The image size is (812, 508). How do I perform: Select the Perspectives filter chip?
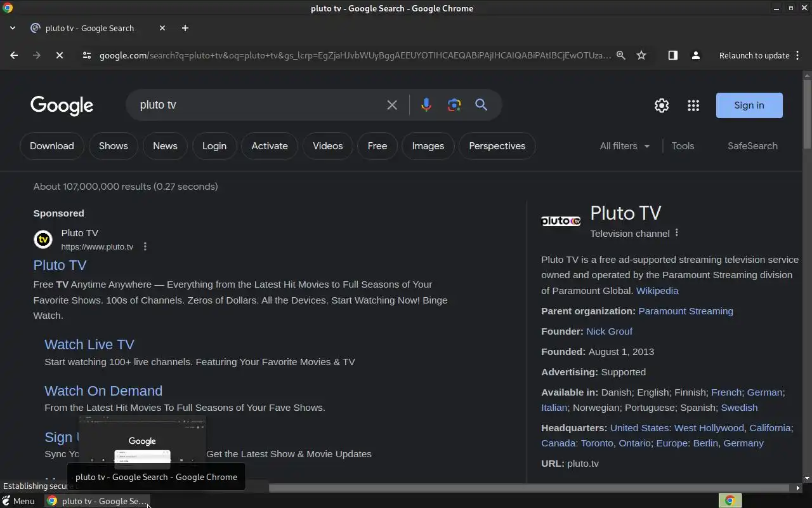[x=497, y=146]
